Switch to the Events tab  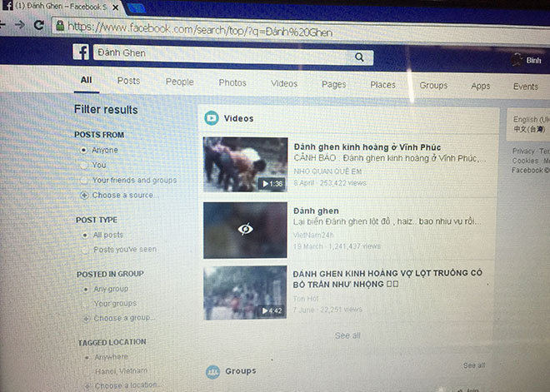click(x=526, y=87)
